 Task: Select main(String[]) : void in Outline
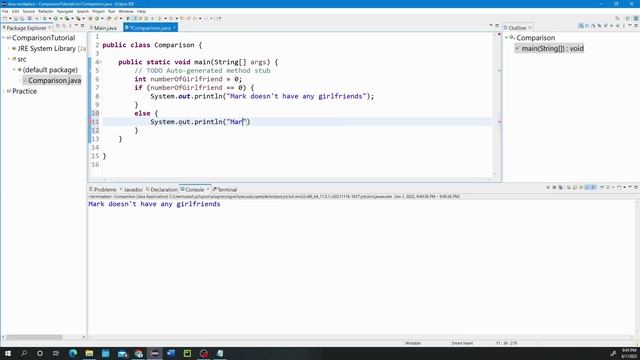[549, 49]
